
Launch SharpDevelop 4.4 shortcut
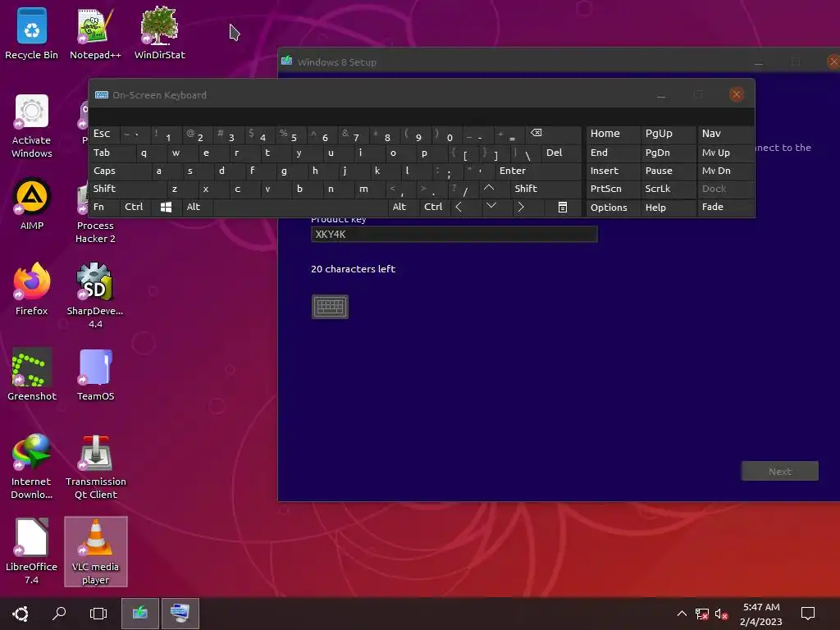pyautogui.click(x=95, y=295)
